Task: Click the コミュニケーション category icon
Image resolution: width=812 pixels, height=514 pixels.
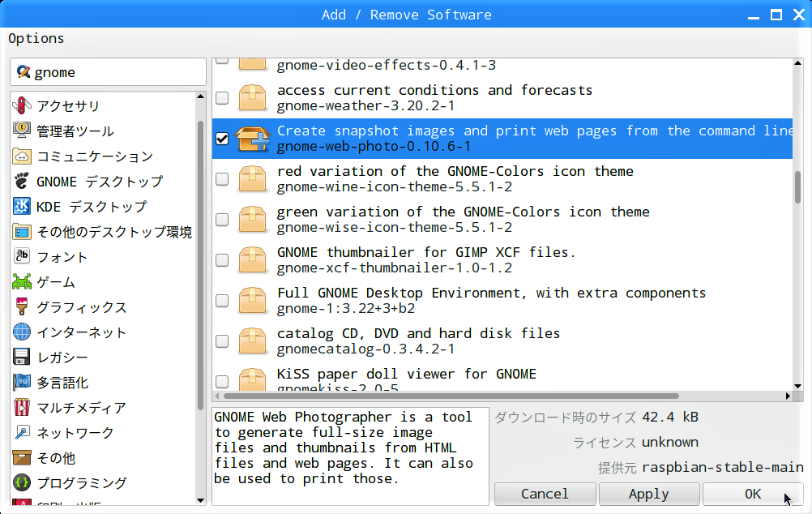Action: pyautogui.click(x=22, y=156)
